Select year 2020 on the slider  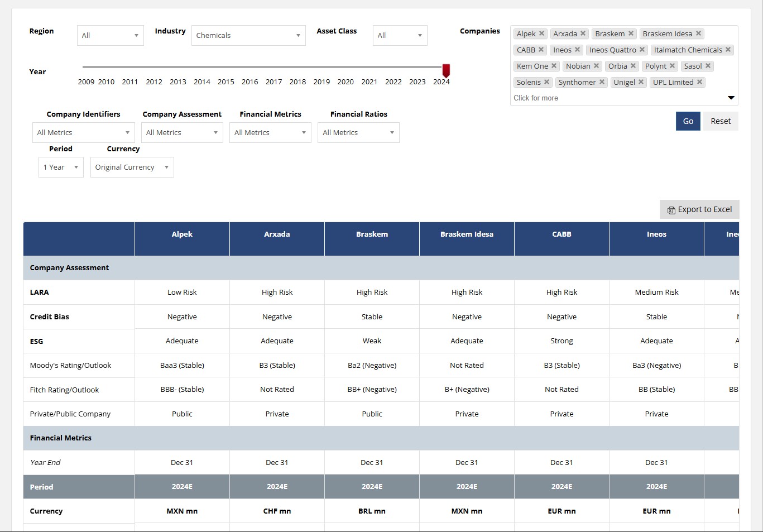[x=345, y=82]
